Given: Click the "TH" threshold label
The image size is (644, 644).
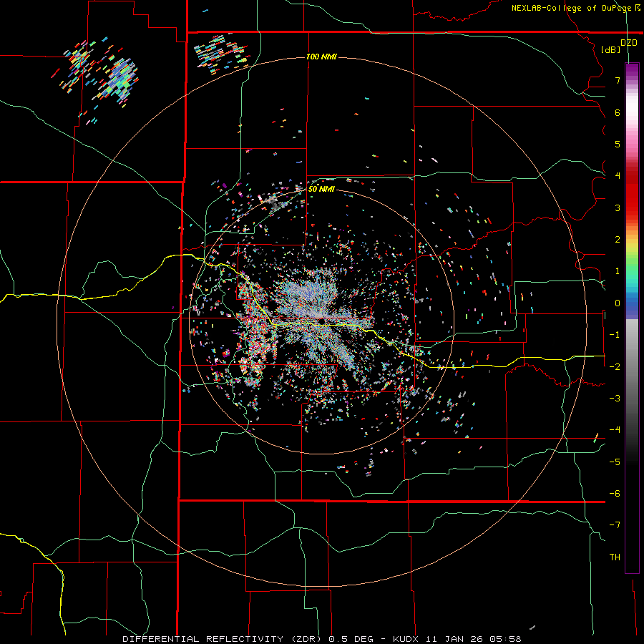Looking at the screenshot, I should 615,557.
